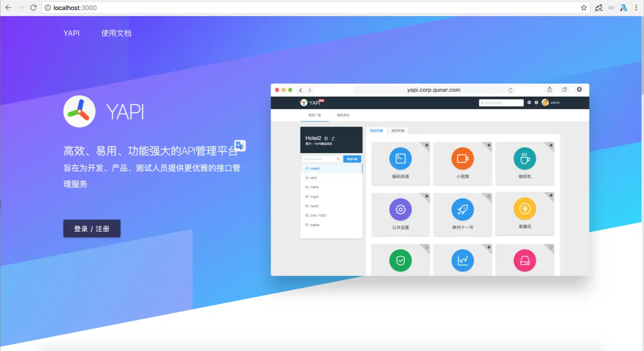The width and height of the screenshot is (644, 351).
Task: Select the 神州十一号 rocket icon
Action: point(463,209)
